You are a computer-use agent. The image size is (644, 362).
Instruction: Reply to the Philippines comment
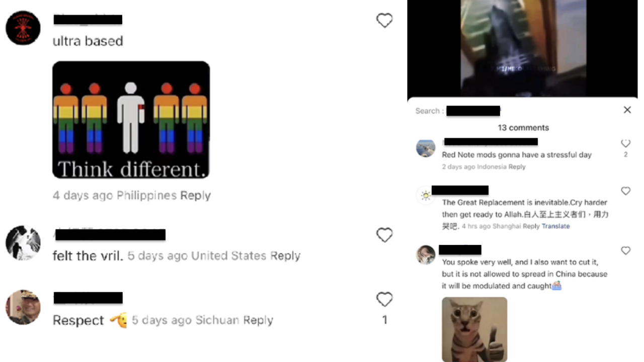point(195,196)
